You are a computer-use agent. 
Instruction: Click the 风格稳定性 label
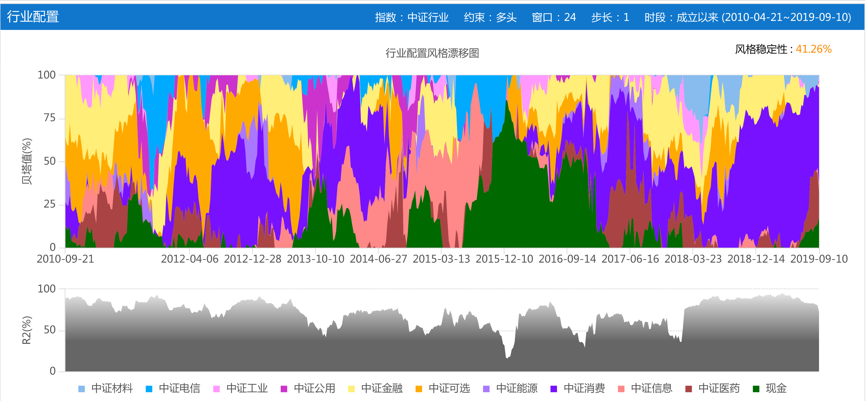[x=764, y=49]
